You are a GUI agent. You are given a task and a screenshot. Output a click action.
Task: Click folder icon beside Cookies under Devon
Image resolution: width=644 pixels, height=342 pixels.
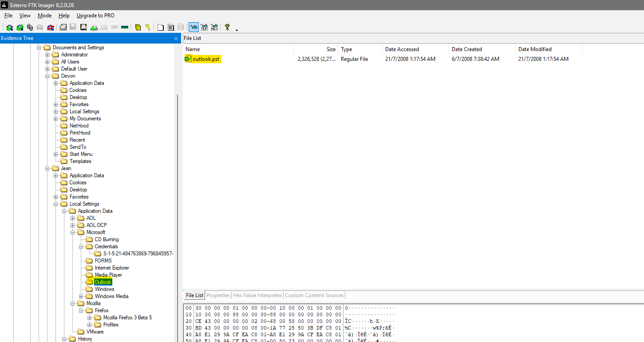point(64,90)
